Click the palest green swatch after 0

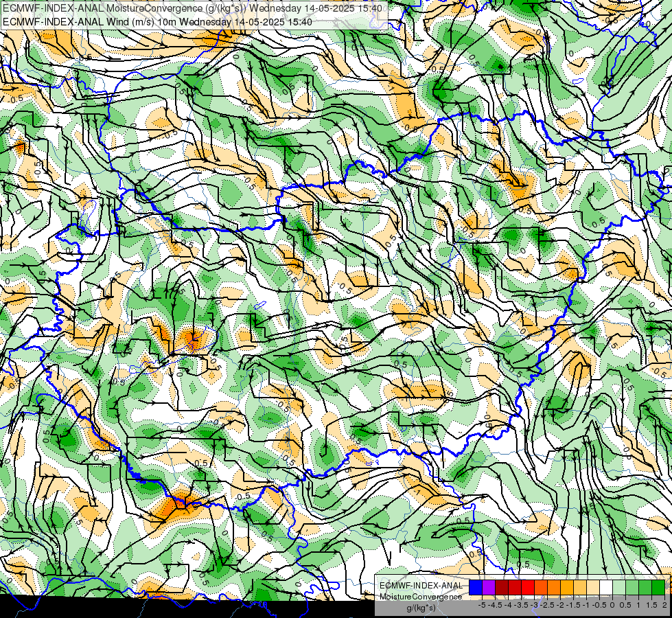tap(619, 587)
